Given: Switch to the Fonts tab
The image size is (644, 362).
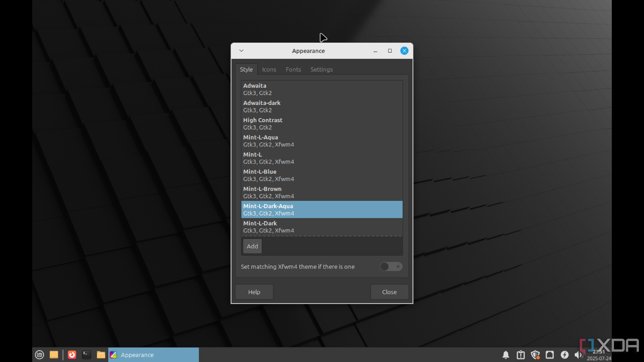Looking at the screenshot, I should 293,70.
